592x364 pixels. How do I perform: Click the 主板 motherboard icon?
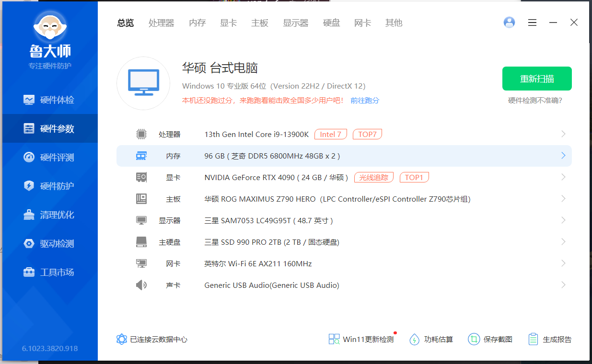141,199
